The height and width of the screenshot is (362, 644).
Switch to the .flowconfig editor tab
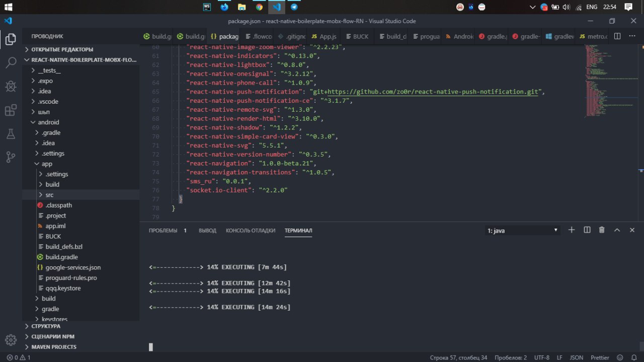click(256, 36)
